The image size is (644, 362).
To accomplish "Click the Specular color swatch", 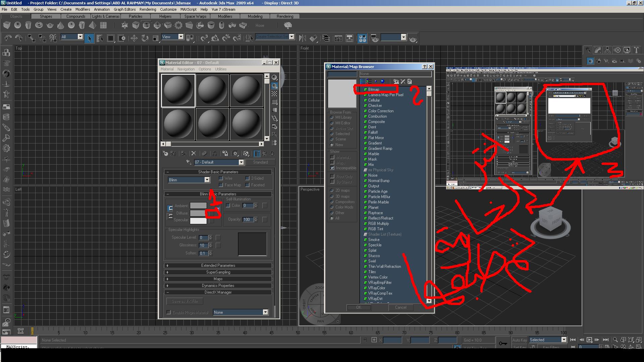I will tap(198, 221).
